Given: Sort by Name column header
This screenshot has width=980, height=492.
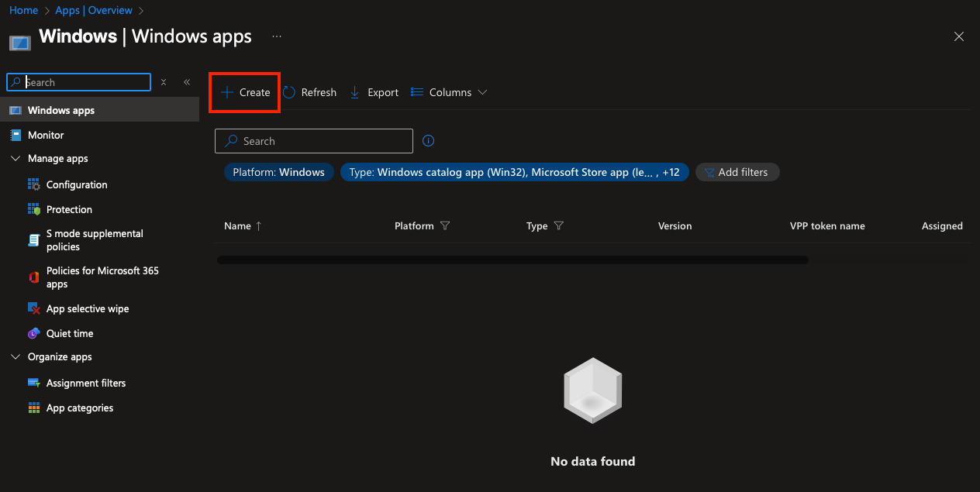Looking at the screenshot, I should [237, 226].
